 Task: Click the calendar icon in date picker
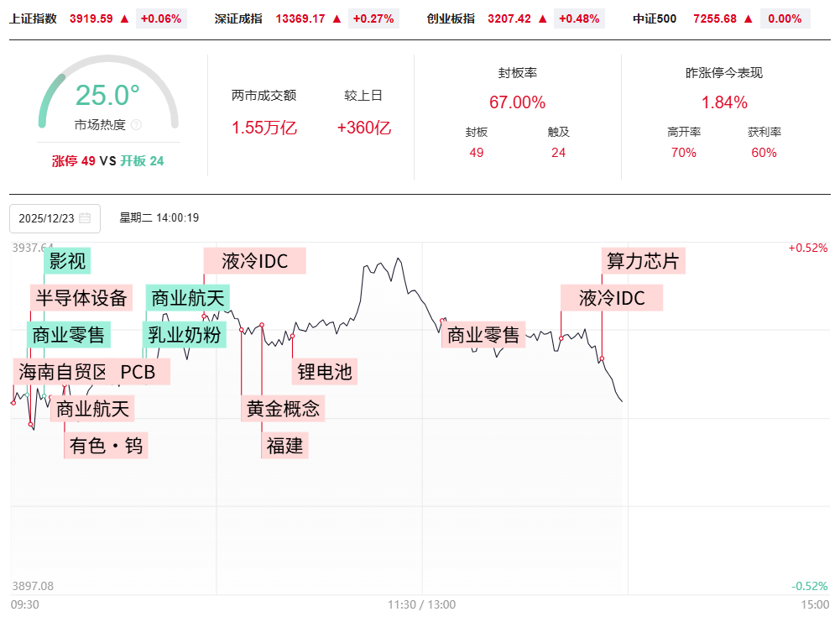point(85,218)
